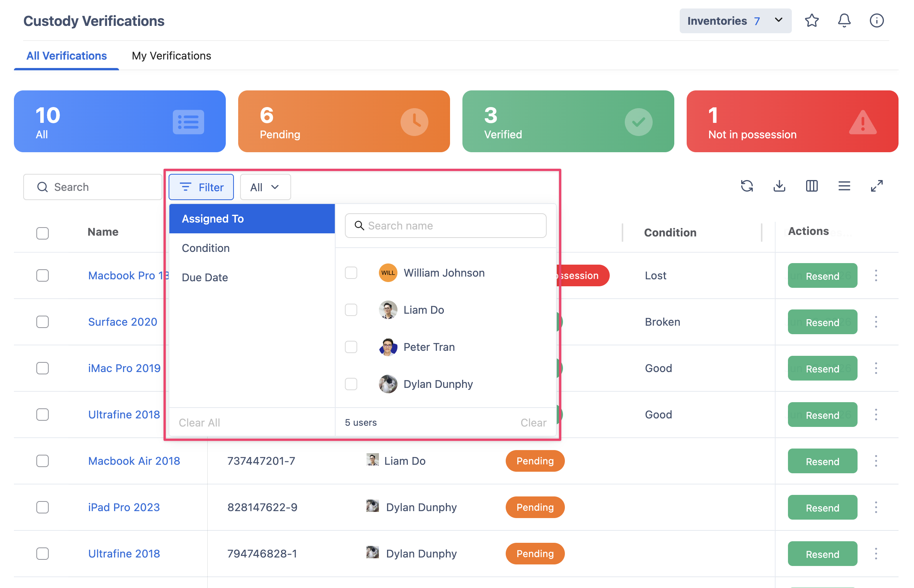Open the iMac Pro 2019 link
Image resolution: width=914 pixels, height=588 pixels.
pyautogui.click(x=124, y=368)
